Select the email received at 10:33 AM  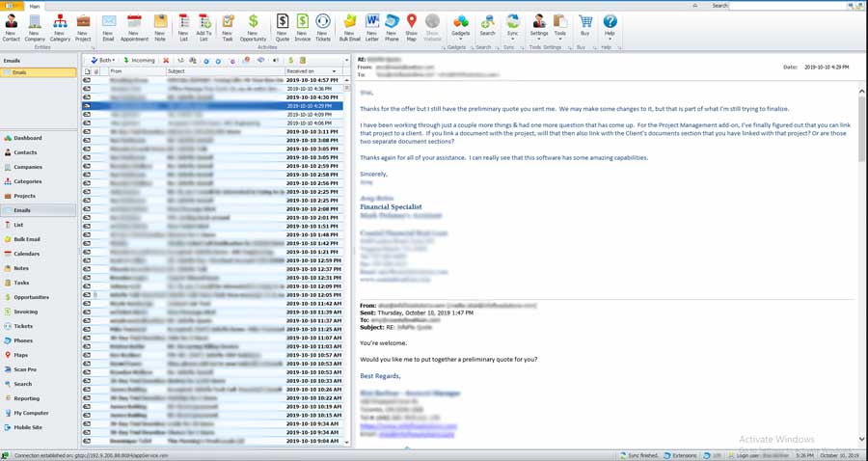tap(212, 381)
